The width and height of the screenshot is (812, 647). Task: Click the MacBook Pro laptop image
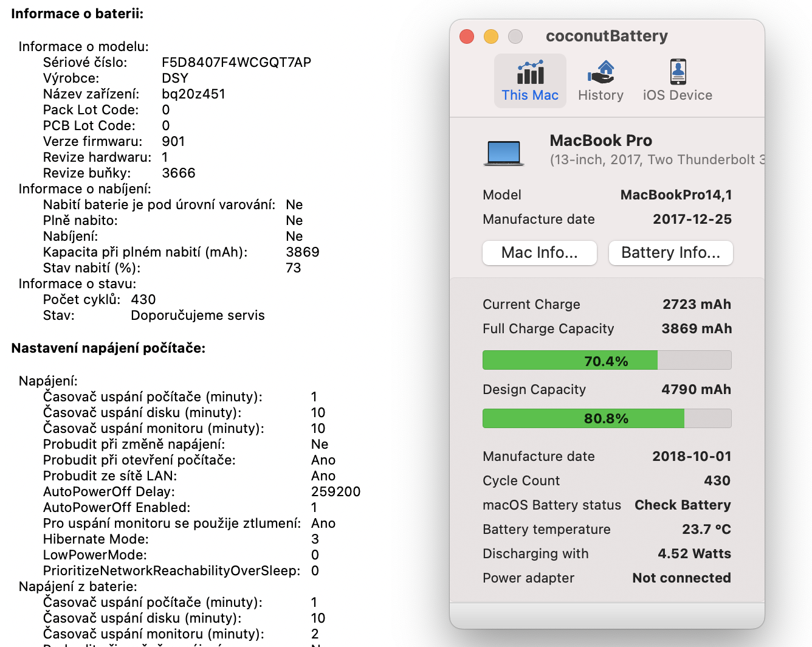click(504, 153)
